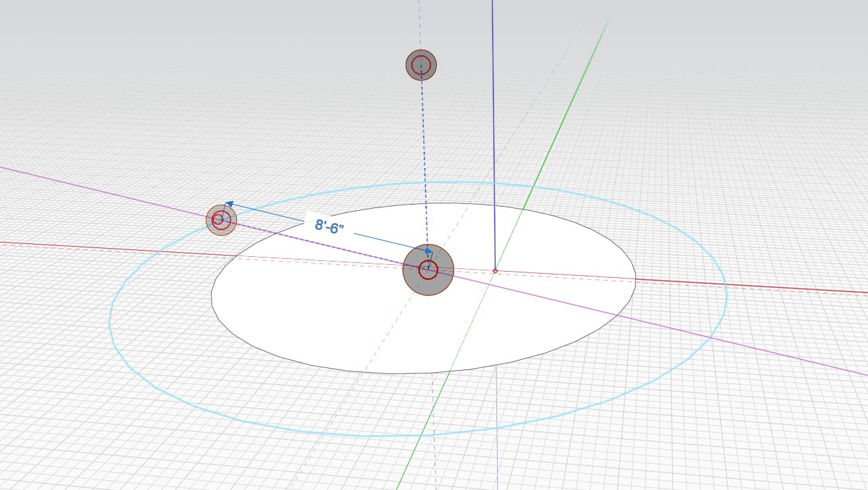Click the dimension leader line right of label
The image size is (868, 490).
pyautogui.click(x=387, y=240)
